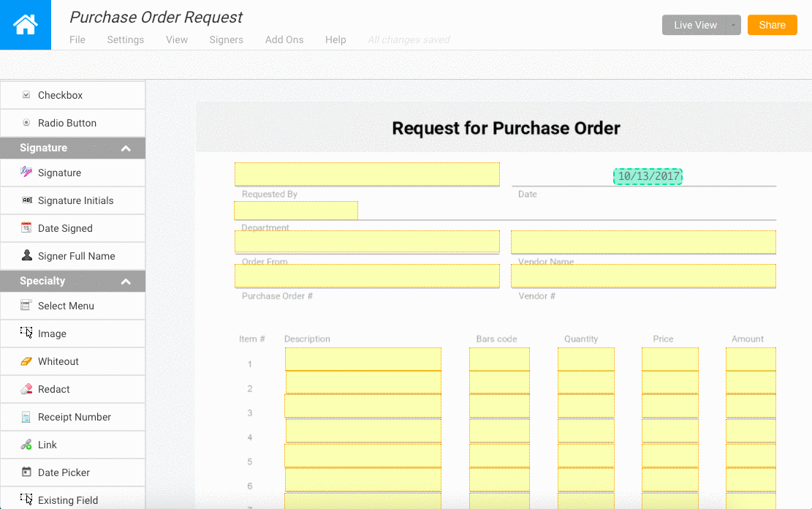Open the File menu
Image resolution: width=812 pixels, height=509 pixels.
point(77,39)
